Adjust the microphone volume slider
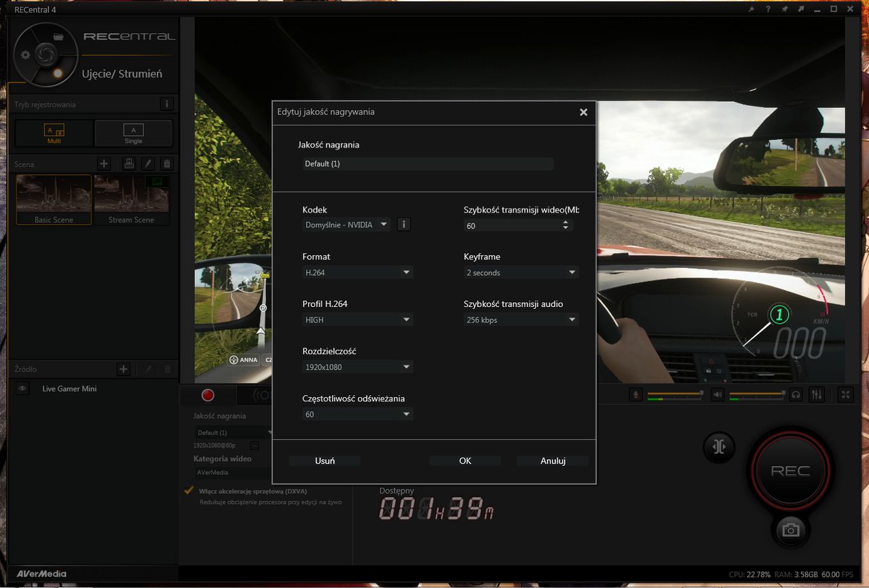This screenshot has width=869, height=588. [676, 393]
